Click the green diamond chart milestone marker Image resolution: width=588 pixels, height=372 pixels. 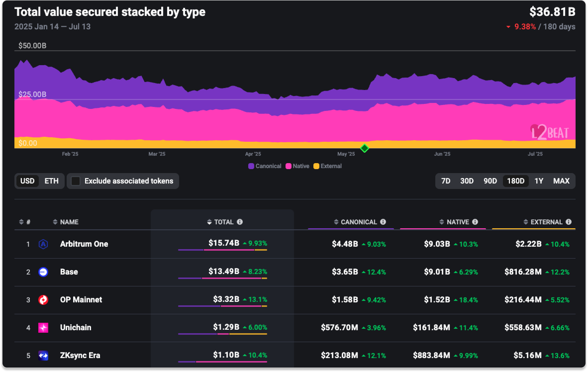[x=364, y=148]
